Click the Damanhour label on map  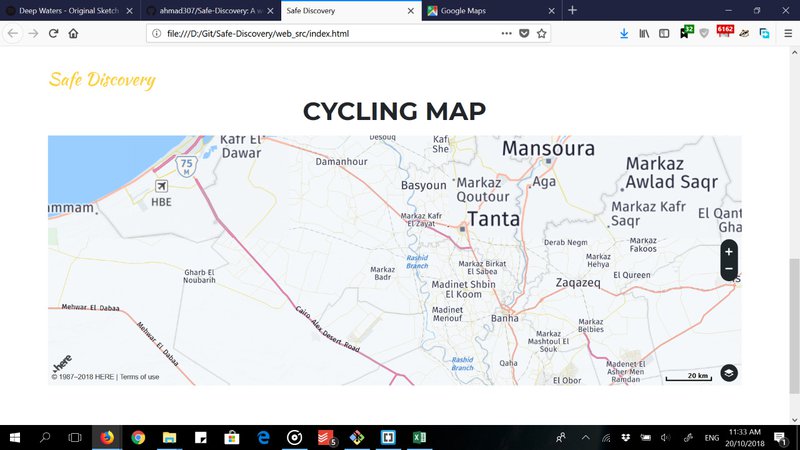(341, 162)
